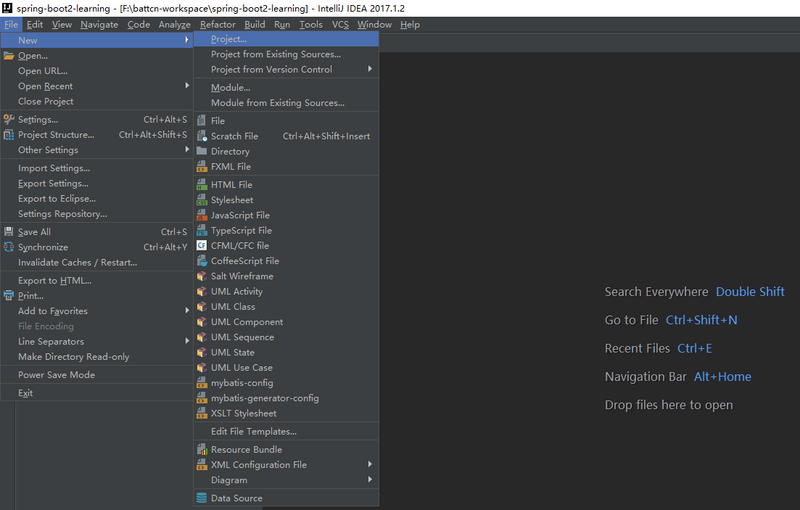Click Exit in the File menu

[97, 393]
